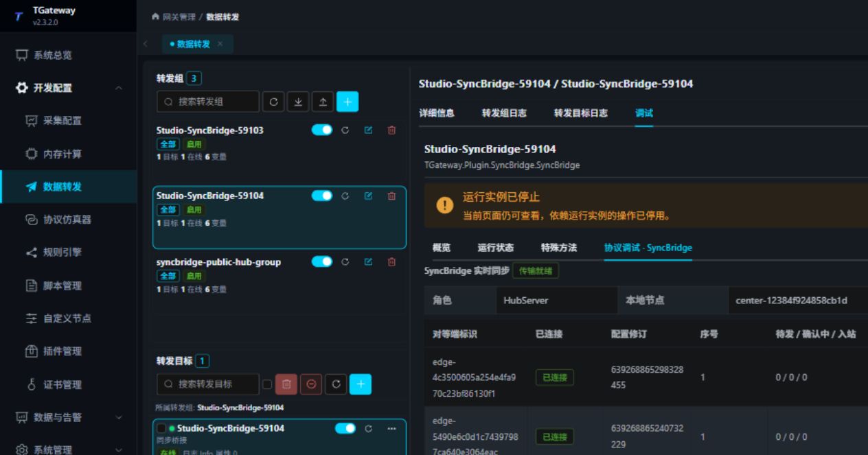Open more options for the Studio-SyncBridge-59104 target
The width and height of the screenshot is (868, 455).
(x=392, y=429)
